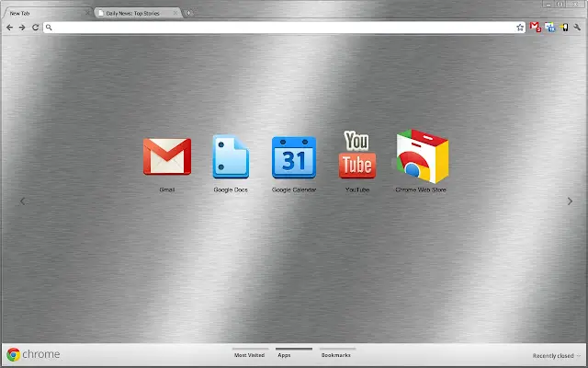Show the next apps page with the right arrow
The height and width of the screenshot is (368, 588).
(570, 201)
